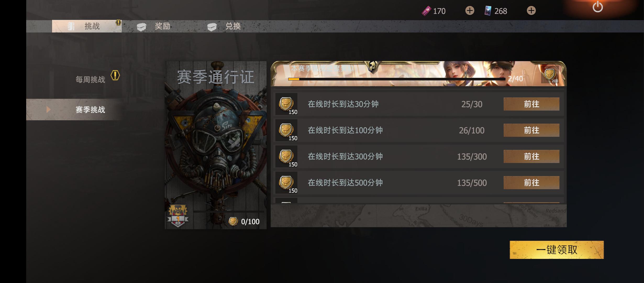Viewport: 644px width, 283px height.
Task: Open the 赛季通行证 gas mask artwork
Action: point(216,145)
